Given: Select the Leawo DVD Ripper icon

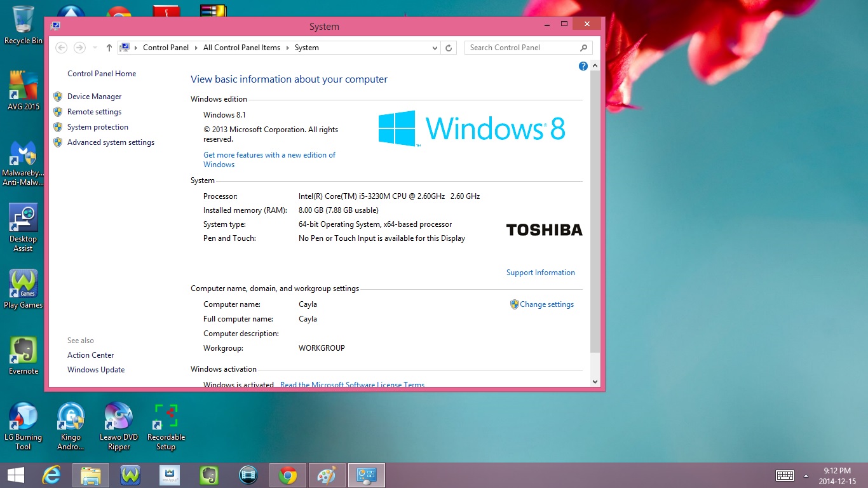Looking at the screenshot, I should 118,426.
